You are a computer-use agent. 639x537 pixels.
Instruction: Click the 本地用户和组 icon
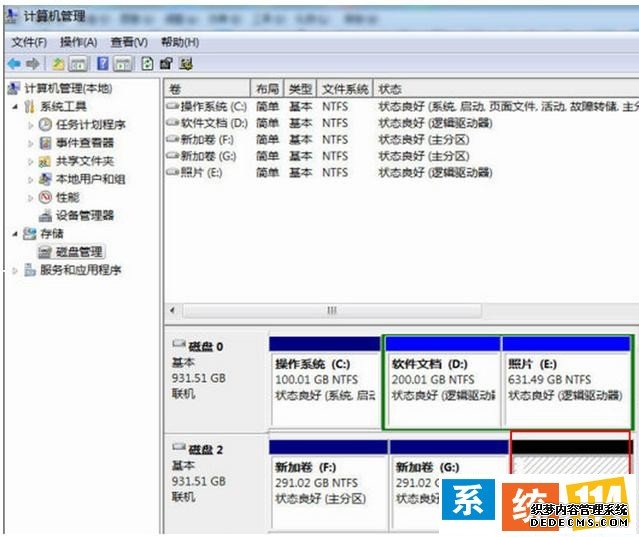point(45,179)
